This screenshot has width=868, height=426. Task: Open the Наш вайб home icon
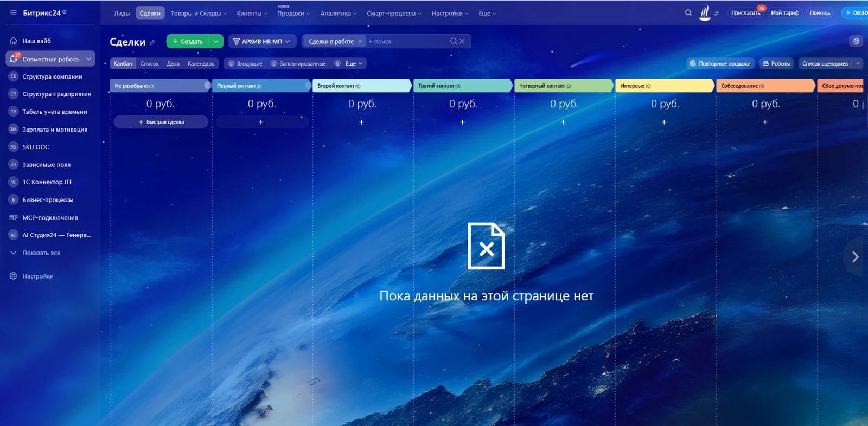[x=14, y=41]
